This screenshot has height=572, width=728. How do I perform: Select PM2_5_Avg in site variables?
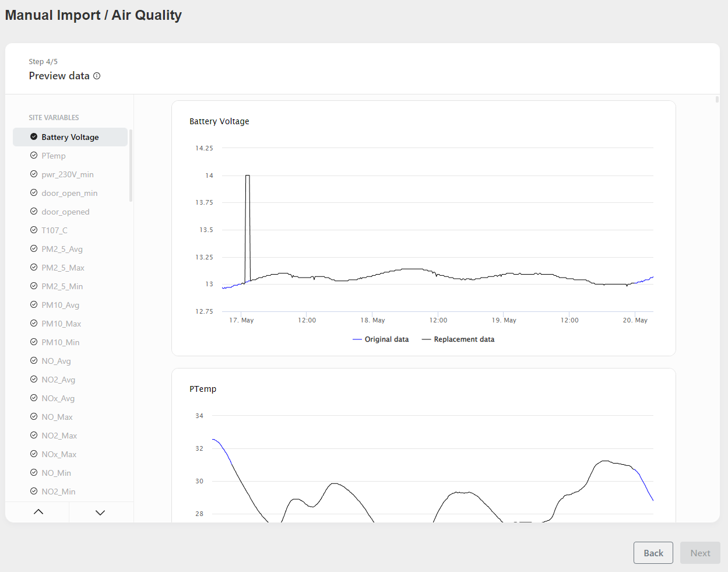click(x=62, y=249)
